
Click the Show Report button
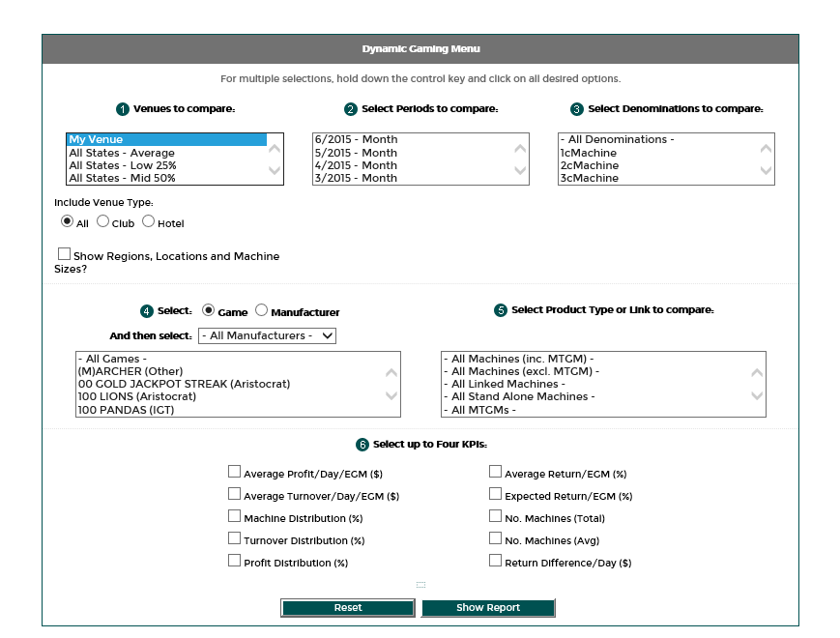(x=488, y=608)
